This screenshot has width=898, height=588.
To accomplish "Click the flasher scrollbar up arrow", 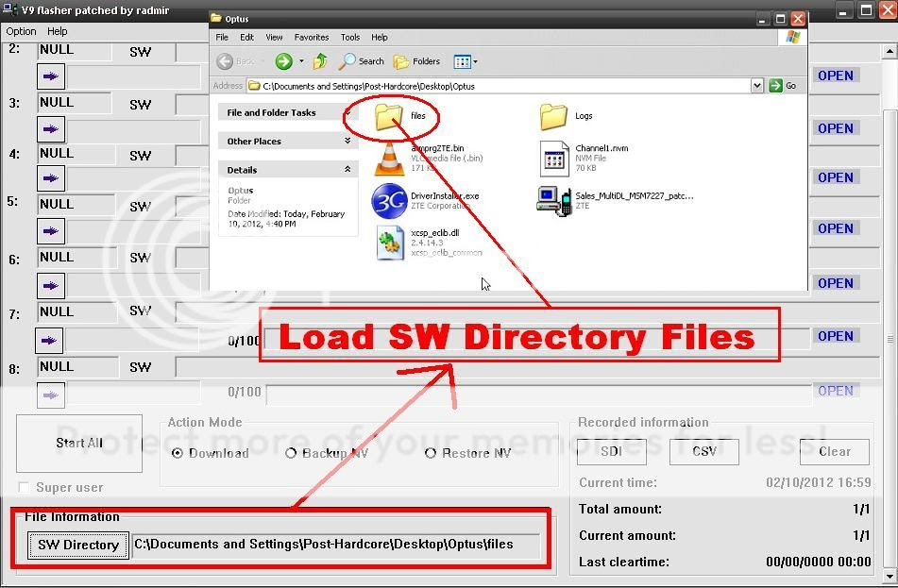I will tap(890, 52).
